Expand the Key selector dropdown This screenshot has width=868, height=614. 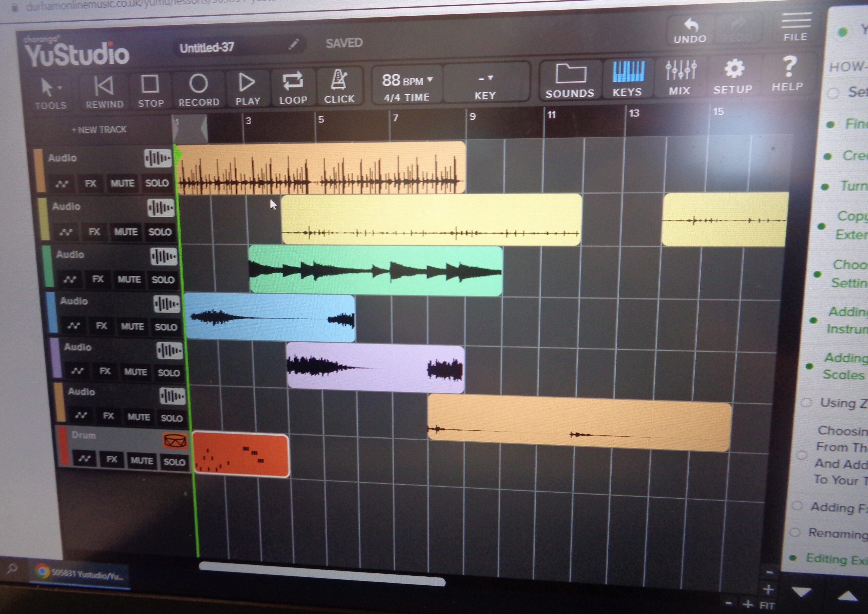[x=486, y=79]
